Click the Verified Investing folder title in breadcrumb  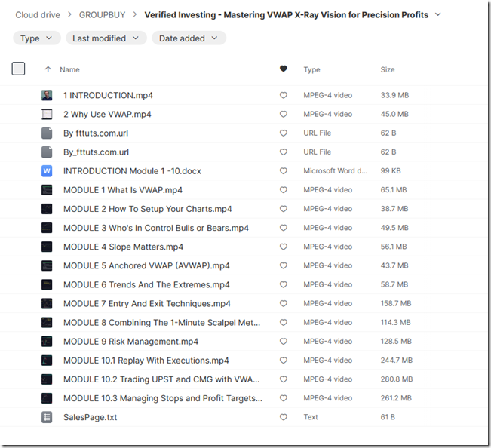286,15
